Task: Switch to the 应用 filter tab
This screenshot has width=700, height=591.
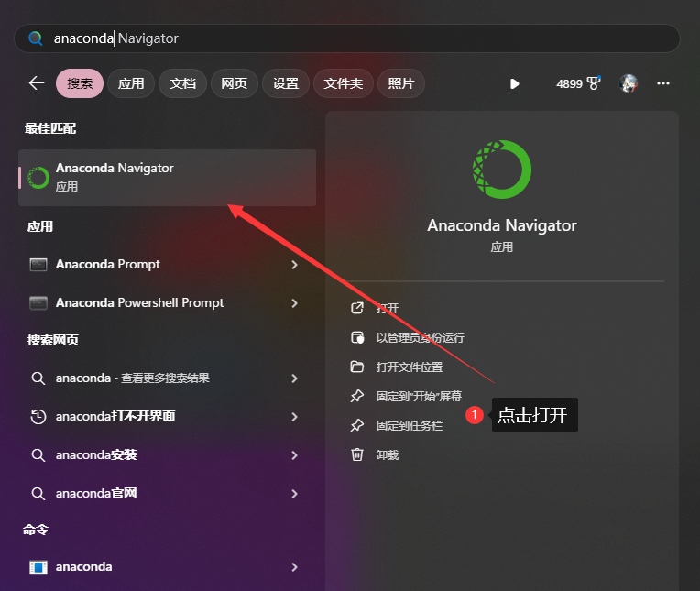Action: tap(131, 83)
